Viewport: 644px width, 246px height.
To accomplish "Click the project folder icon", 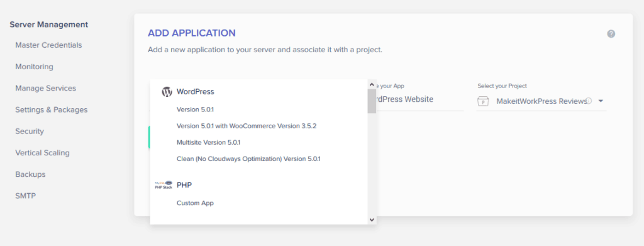I will 483,101.
